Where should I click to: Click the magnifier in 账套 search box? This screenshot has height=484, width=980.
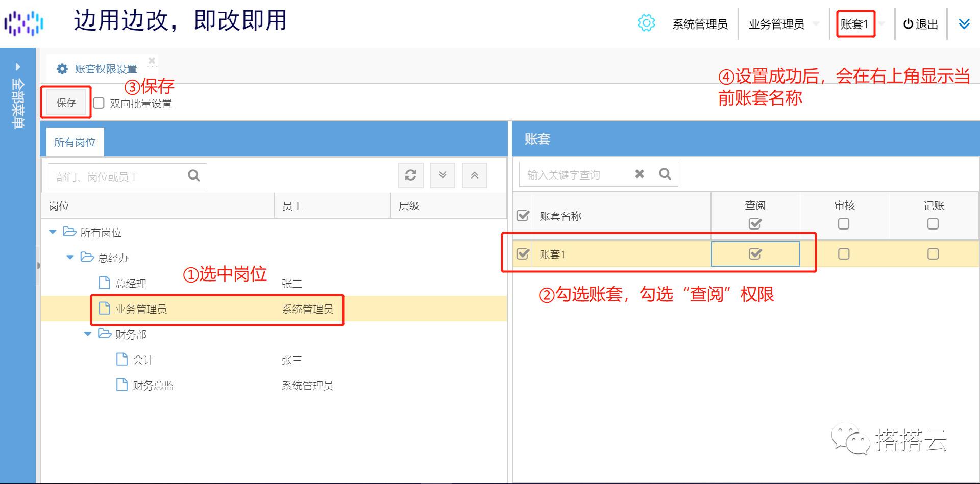click(x=665, y=174)
